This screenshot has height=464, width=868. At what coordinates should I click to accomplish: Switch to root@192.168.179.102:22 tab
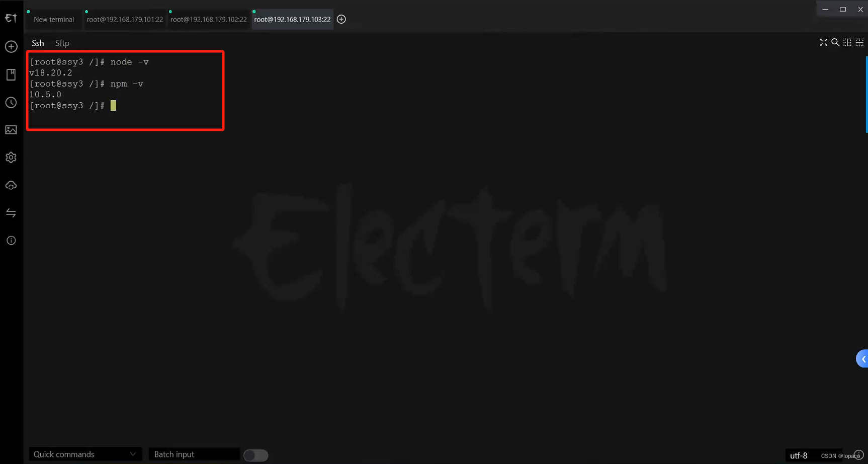pos(209,19)
